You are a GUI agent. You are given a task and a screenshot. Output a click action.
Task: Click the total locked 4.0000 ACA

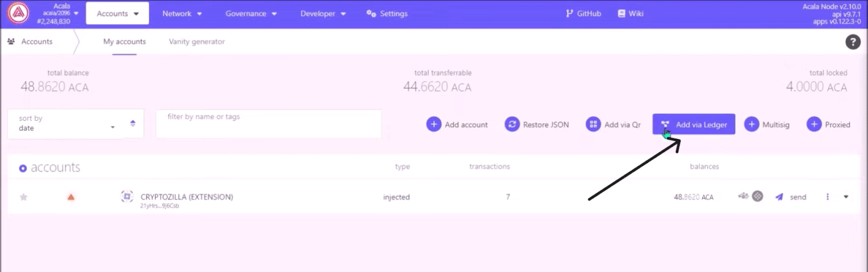click(x=816, y=87)
